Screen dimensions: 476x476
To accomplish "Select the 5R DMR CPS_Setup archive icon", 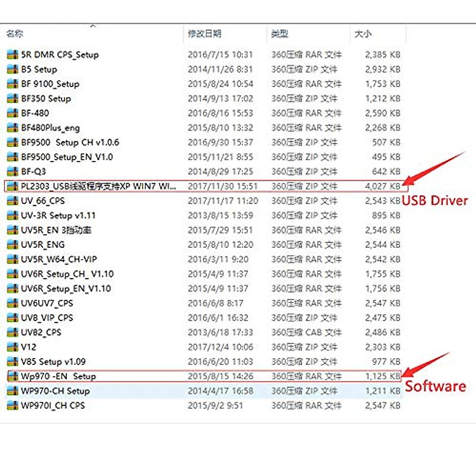I will point(12,55).
